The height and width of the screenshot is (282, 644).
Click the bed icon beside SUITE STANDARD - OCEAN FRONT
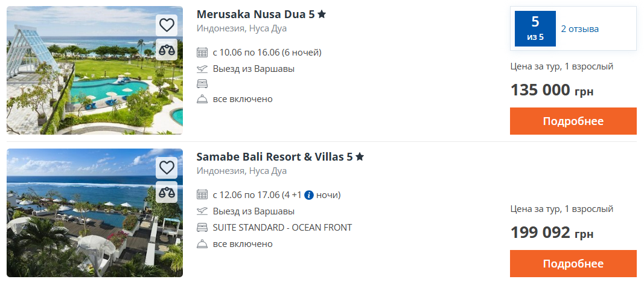[202, 228]
